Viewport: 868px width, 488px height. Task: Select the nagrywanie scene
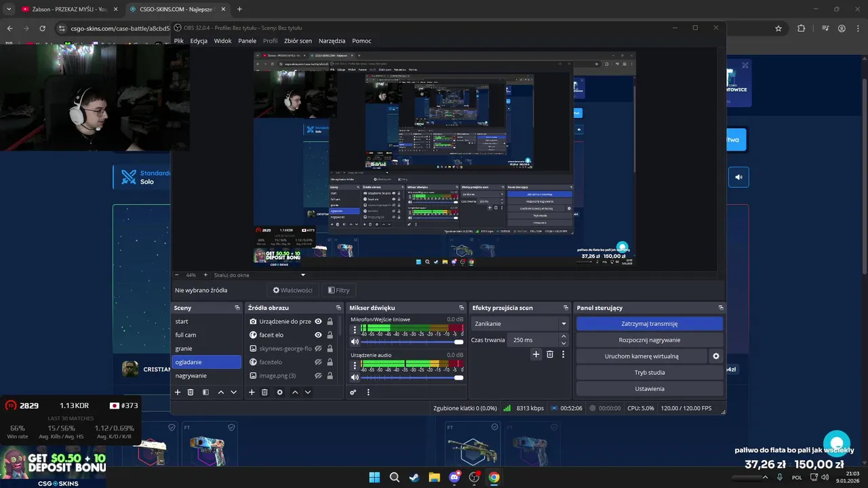(207, 375)
